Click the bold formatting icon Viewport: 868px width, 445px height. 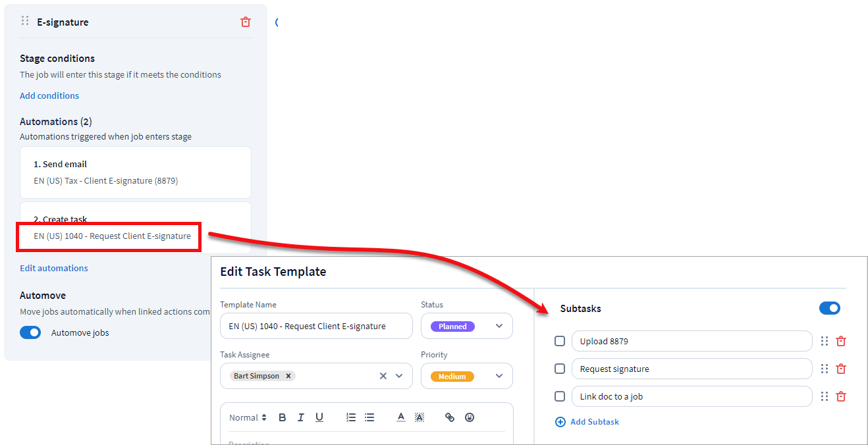point(283,417)
